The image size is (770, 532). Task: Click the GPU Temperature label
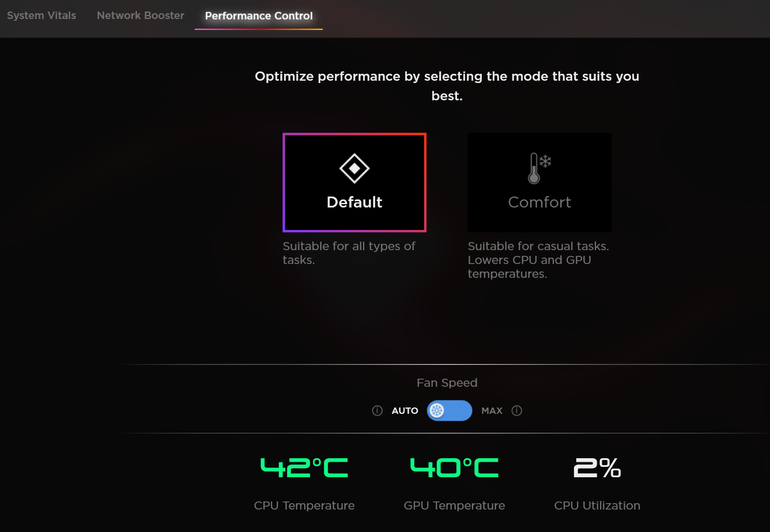454,505
